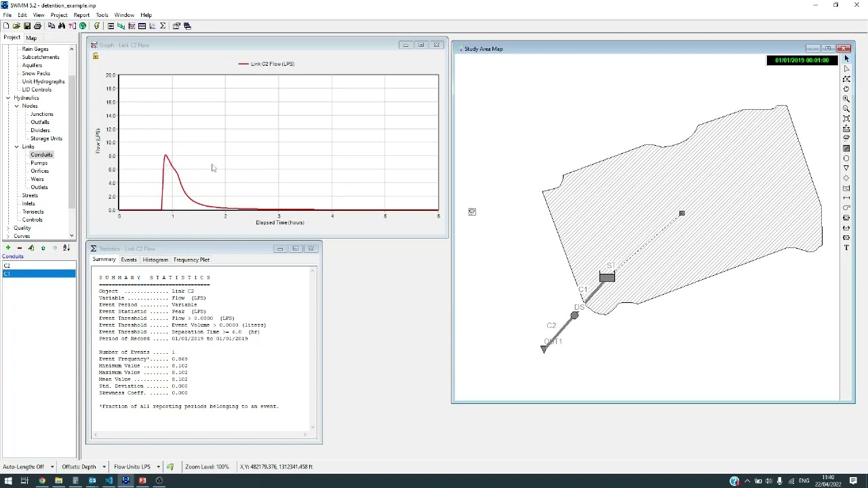Expand the Curves tree node
This screenshot has width=868, height=488.
click(x=8, y=236)
